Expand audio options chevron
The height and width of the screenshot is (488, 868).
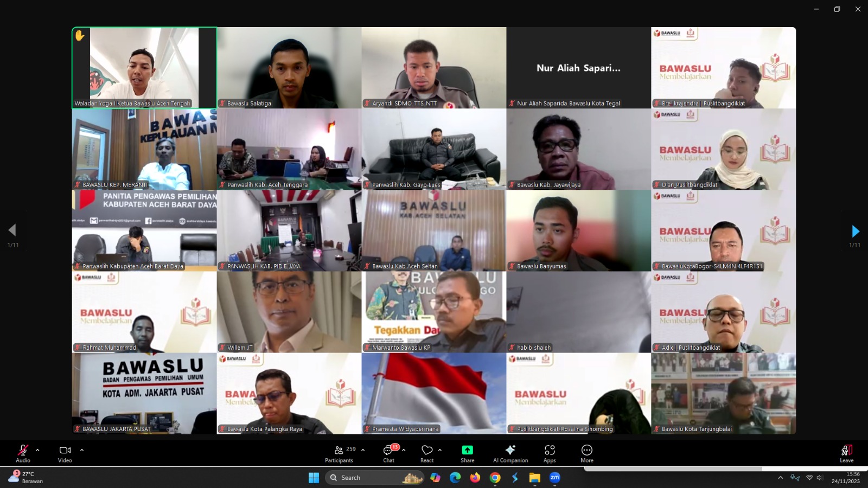(37, 450)
